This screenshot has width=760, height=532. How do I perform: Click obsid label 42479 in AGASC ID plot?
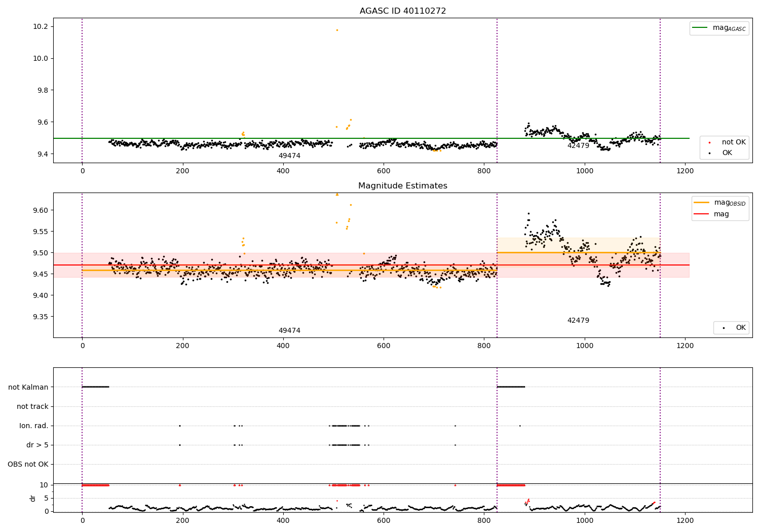click(x=578, y=146)
